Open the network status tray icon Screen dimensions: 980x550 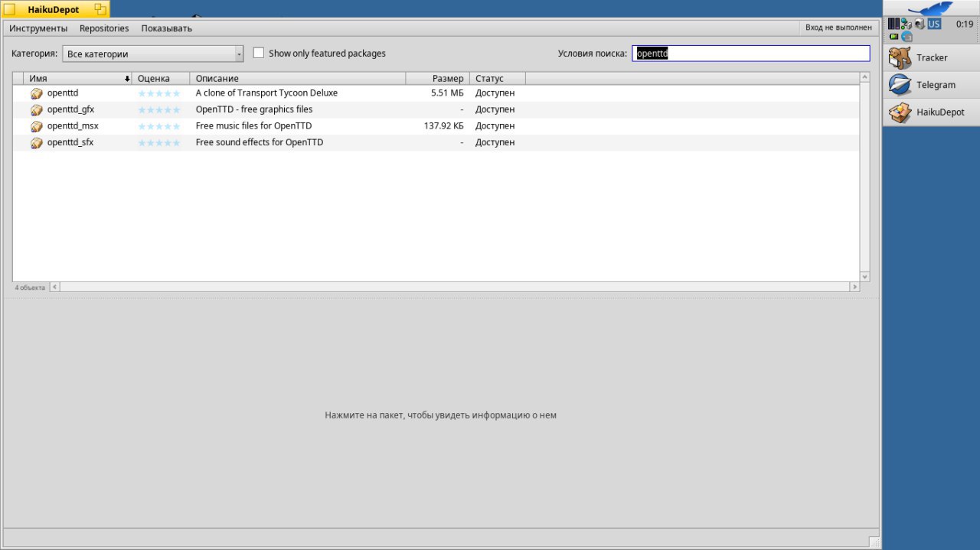[x=906, y=24]
